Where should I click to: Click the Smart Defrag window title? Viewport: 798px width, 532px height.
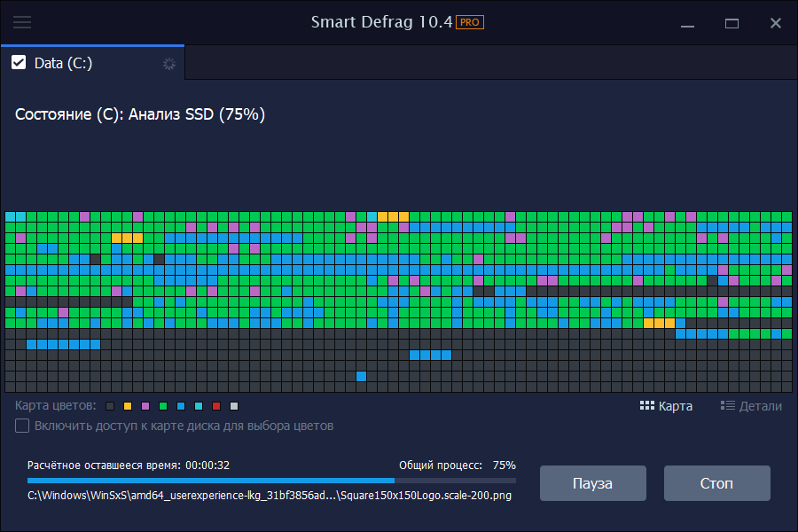(381, 22)
